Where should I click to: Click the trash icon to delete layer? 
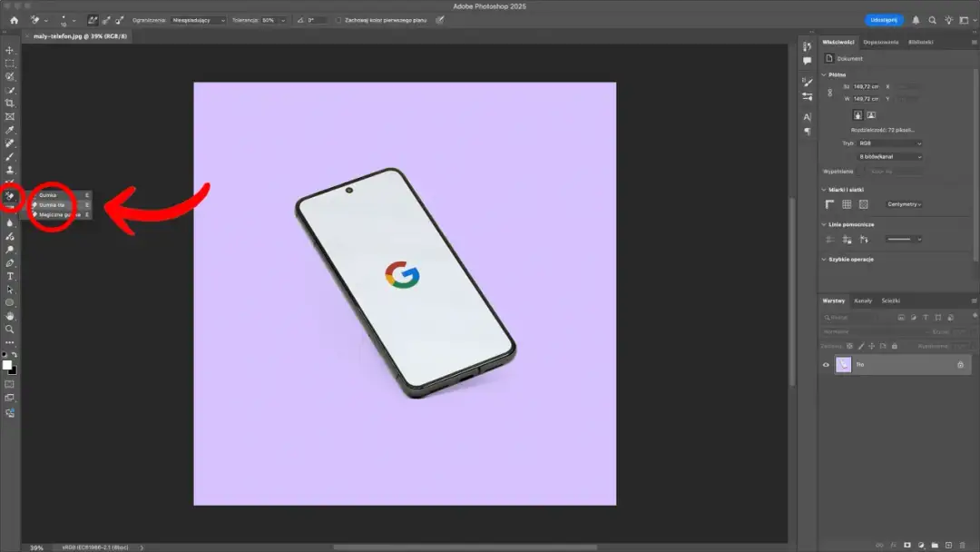point(962,545)
